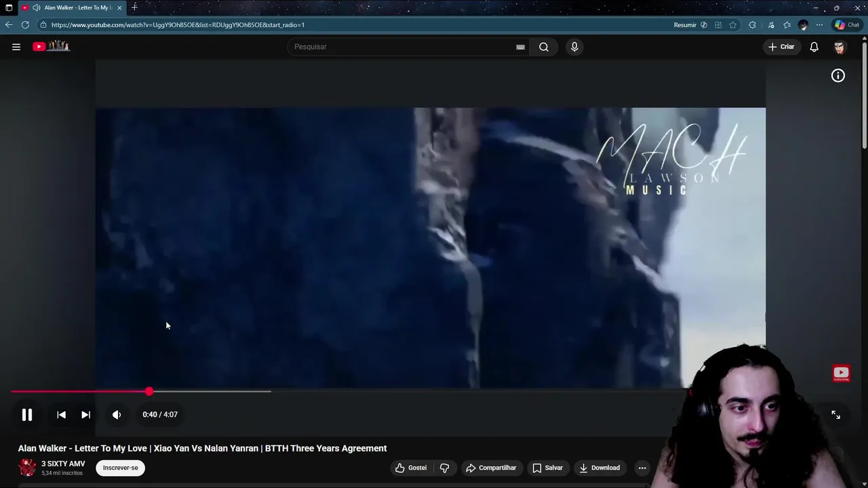Screen dimensions: 868x488
Task: Exit full window mode
Action: pyautogui.click(x=836, y=415)
